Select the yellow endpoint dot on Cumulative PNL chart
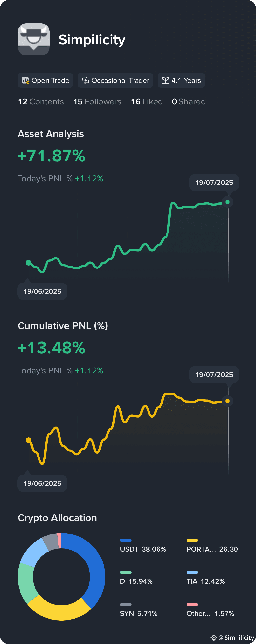 (227, 401)
